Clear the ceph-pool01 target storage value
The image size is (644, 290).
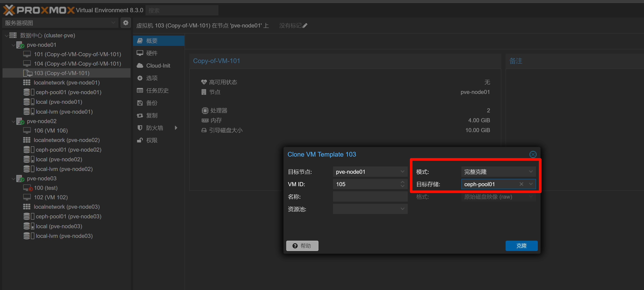[521, 184]
